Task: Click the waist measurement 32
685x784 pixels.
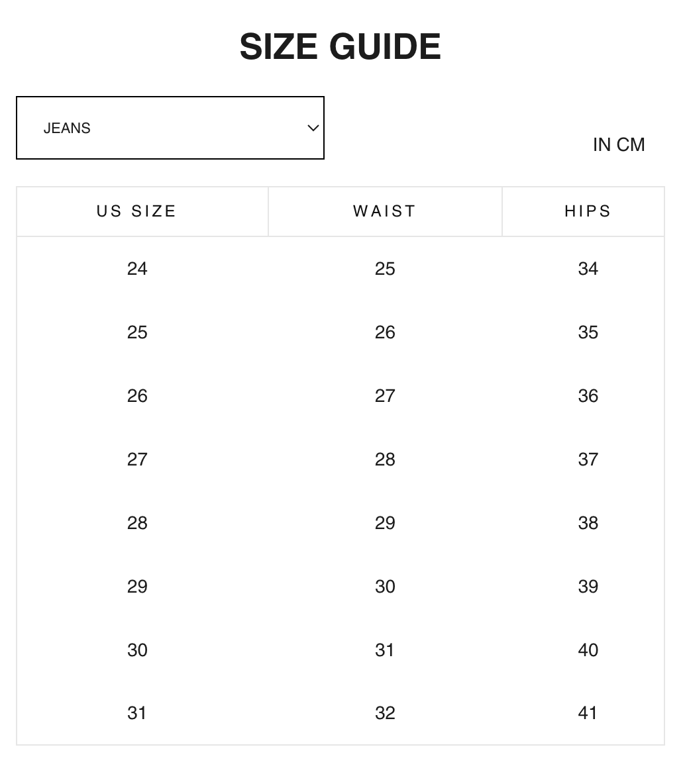Action: (385, 713)
